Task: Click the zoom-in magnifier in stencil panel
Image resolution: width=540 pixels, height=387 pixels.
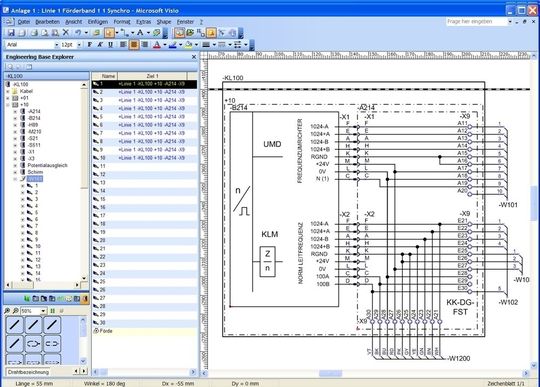Action: [x=7, y=311]
